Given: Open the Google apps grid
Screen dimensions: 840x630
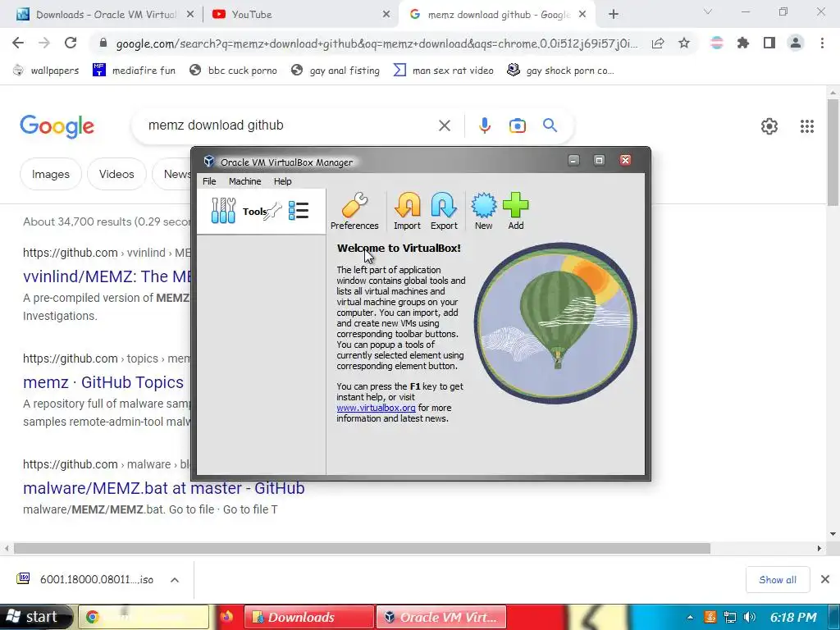Looking at the screenshot, I should (x=807, y=126).
